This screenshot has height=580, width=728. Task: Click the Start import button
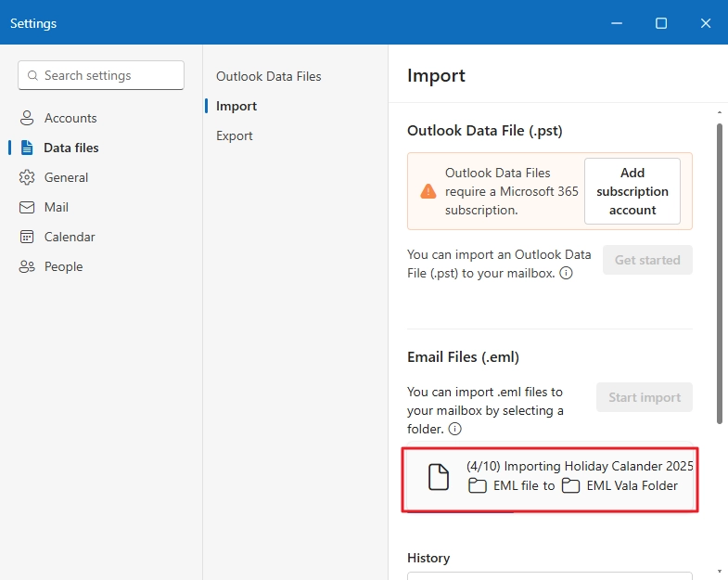point(645,397)
